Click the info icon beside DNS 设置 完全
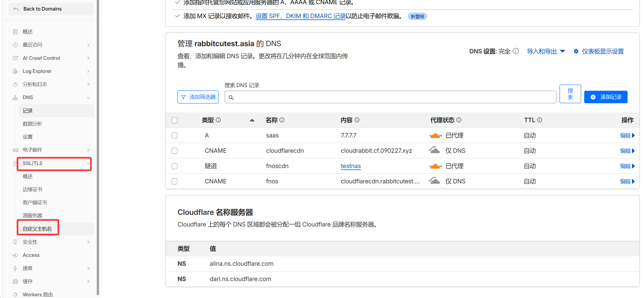The height and width of the screenshot is (298, 644). pos(516,51)
